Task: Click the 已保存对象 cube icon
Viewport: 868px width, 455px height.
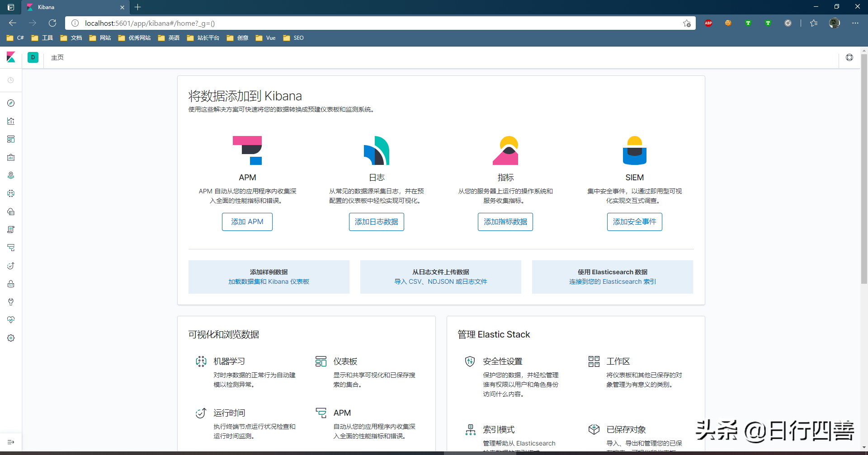Action: (x=594, y=430)
